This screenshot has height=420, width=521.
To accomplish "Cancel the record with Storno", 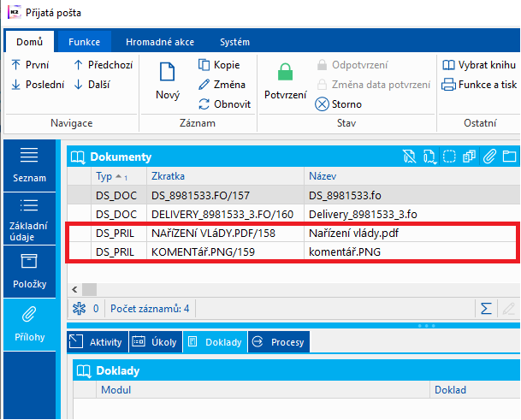I will click(338, 104).
